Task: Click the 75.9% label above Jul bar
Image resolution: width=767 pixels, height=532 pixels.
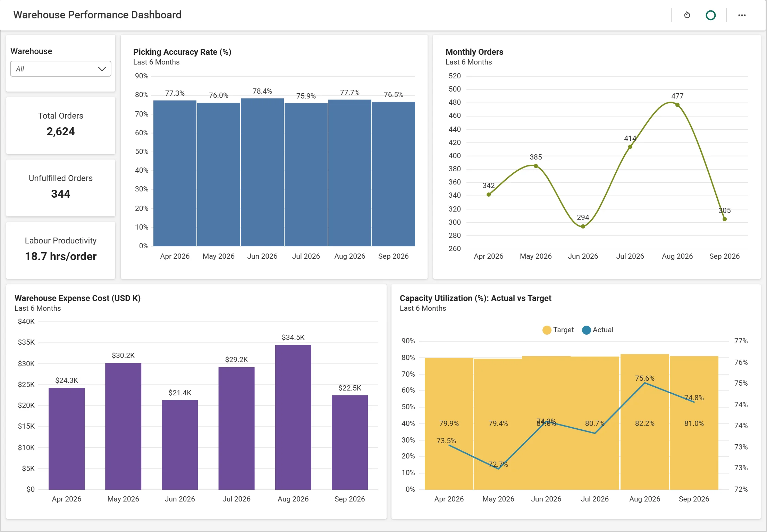Action: pos(306,96)
